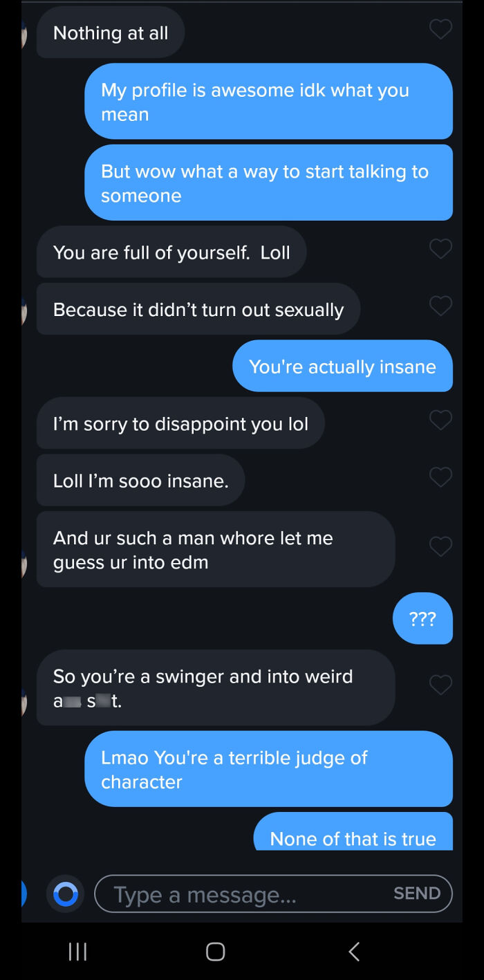Image resolution: width=484 pixels, height=980 pixels.
Task: Like the 'Because it didn't turn out sexually' message
Action: pos(440,306)
